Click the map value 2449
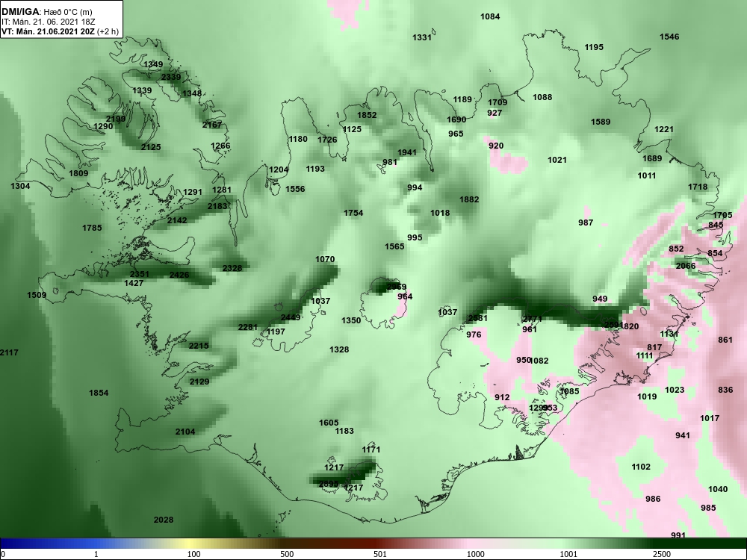This screenshot has width=747, height=560. pos(291,317)
